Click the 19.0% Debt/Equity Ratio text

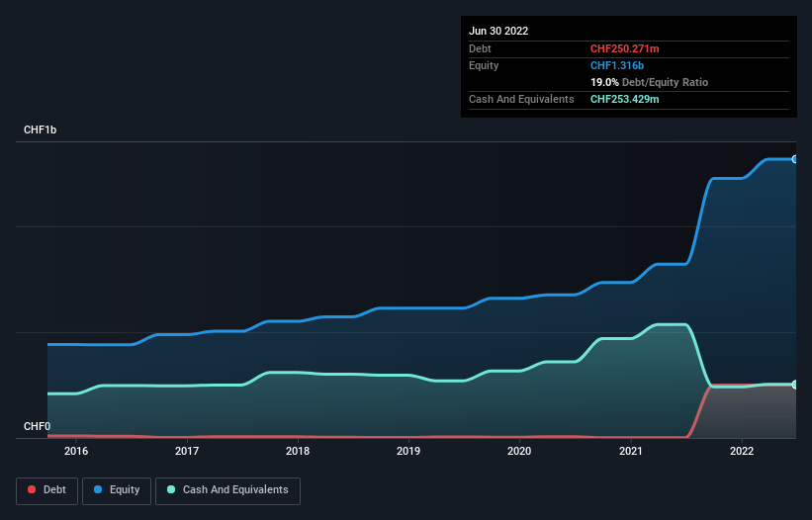pyautogui.click(x=650, y=82)
